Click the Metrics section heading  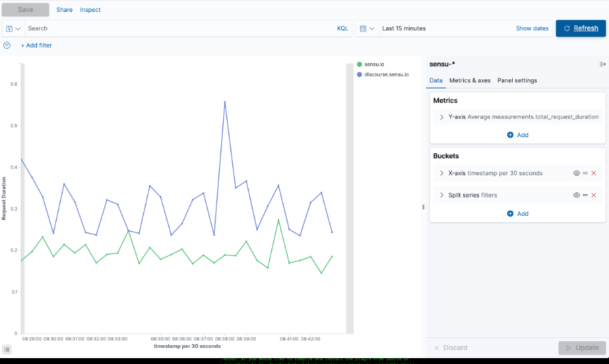[445, 101]
